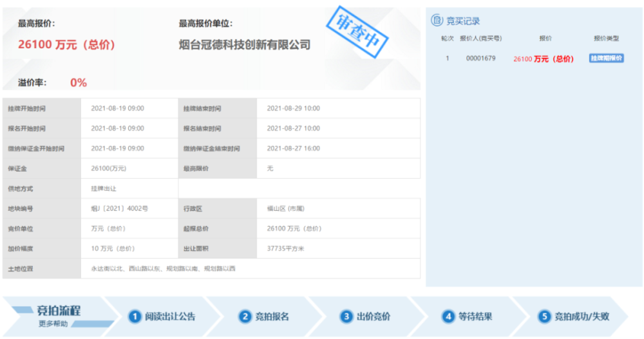Click the 挂牌开始时间 label cell
Image resolution: width=644 pixels, height=339 pixels.
coord(42,108)
